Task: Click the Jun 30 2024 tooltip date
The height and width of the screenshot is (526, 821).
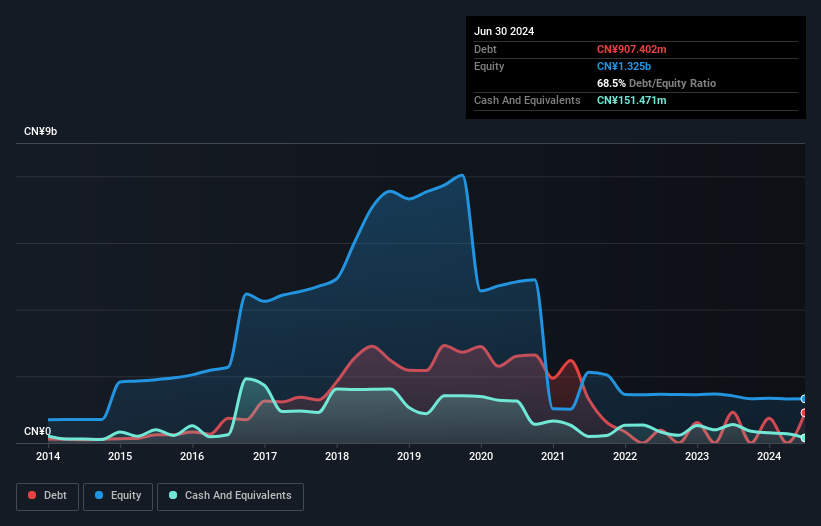Action: click(504, 31)
